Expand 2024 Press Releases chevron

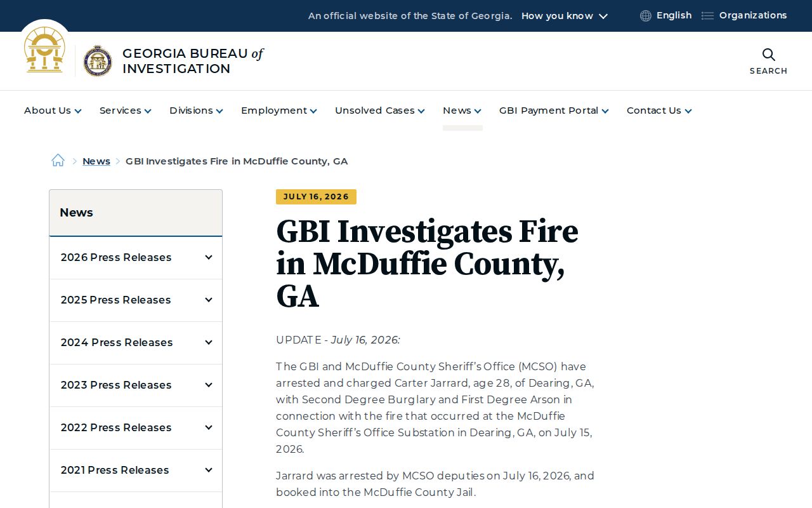[x=208, y=342]
